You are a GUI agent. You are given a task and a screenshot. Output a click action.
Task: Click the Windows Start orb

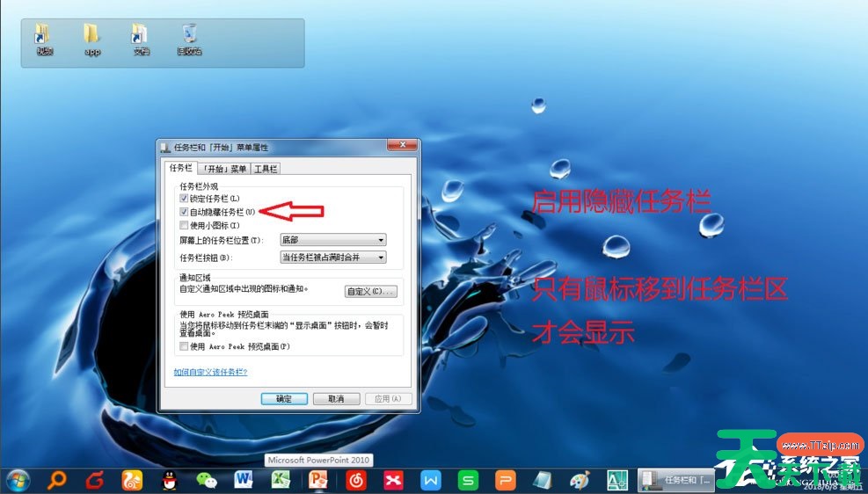tap(18, 480)
